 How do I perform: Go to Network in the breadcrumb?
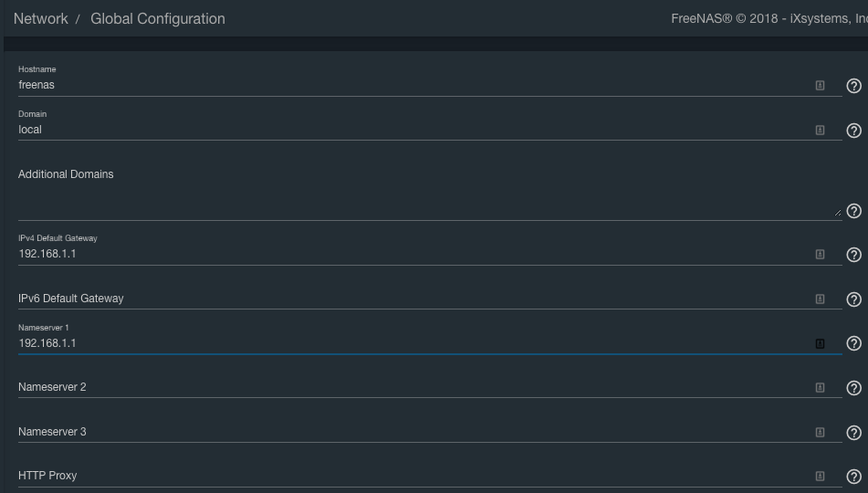click(x=40, y=18)
